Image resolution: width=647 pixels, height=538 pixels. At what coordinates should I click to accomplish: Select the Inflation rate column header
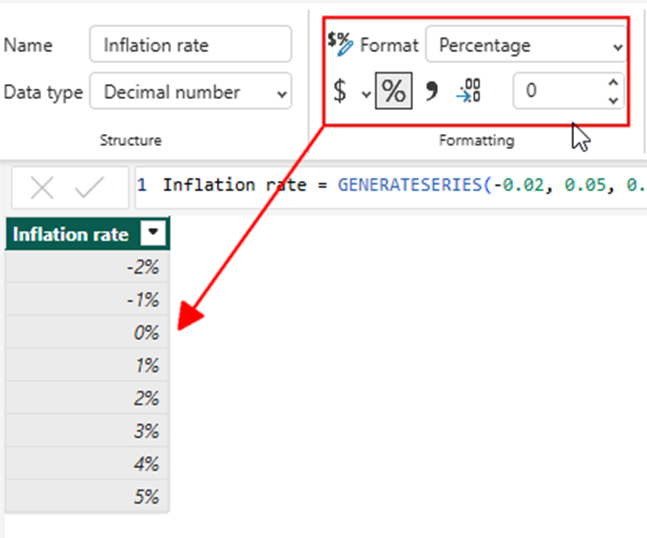[x=70, y=234]
